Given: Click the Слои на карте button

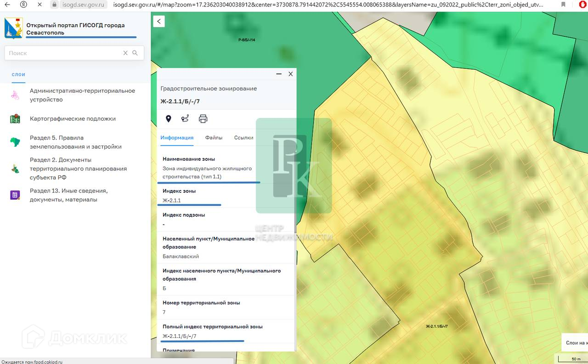Looking at the screenshot, I should 577,343.
